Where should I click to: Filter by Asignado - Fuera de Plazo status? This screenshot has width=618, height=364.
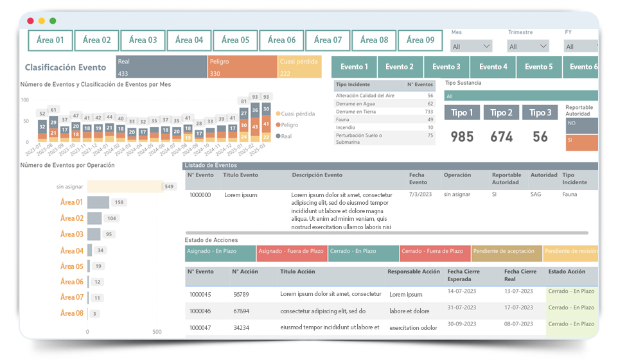coord(291,252)
